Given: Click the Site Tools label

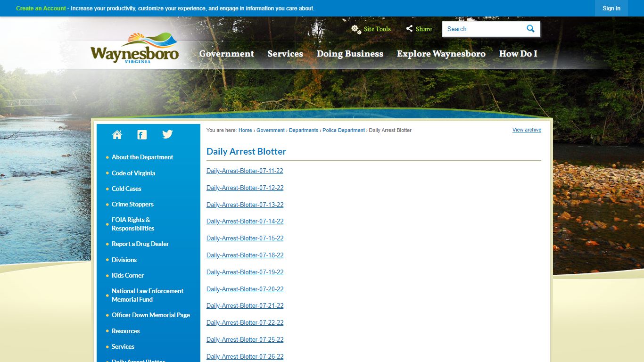Looking at the screenshot, I should 377,29.
